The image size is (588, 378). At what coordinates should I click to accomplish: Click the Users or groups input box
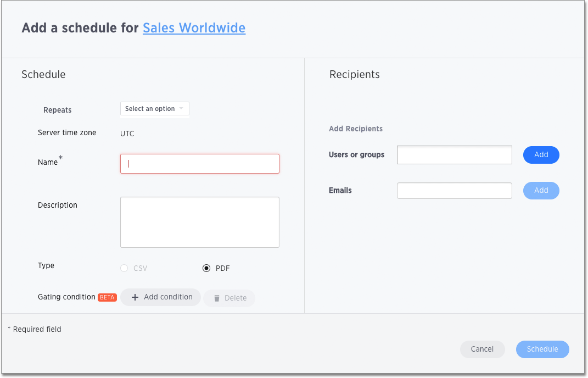(454, 155)
